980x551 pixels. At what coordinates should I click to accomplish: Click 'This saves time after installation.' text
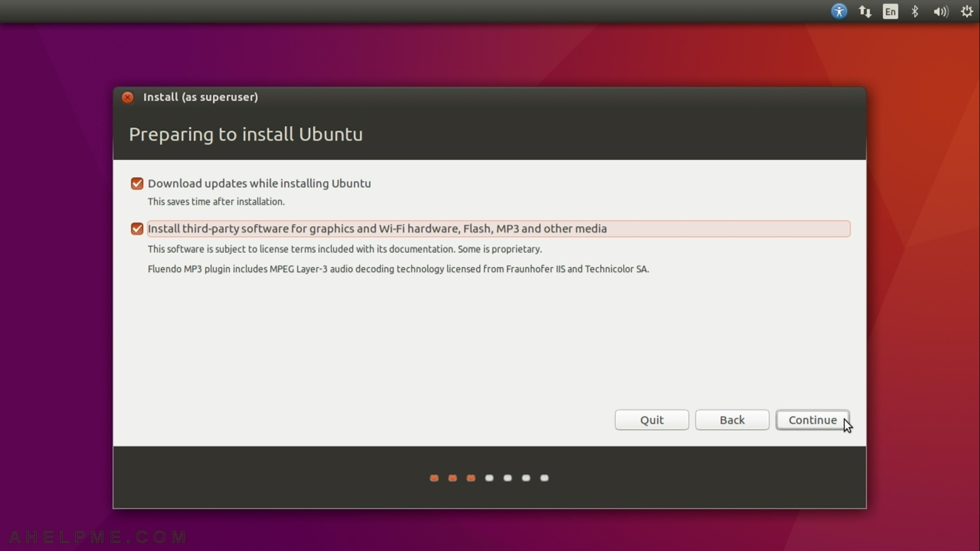(x=216, y=202)
